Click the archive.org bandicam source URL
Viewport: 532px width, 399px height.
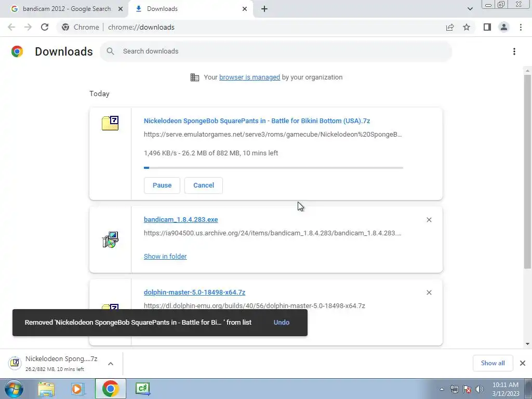(x=272, y=233)
